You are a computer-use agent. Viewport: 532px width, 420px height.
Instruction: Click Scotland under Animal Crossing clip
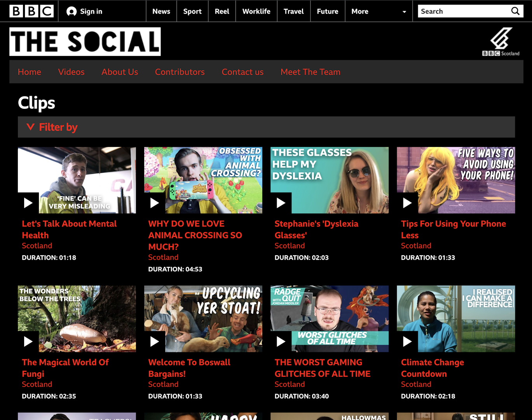[x=163, y=257]
